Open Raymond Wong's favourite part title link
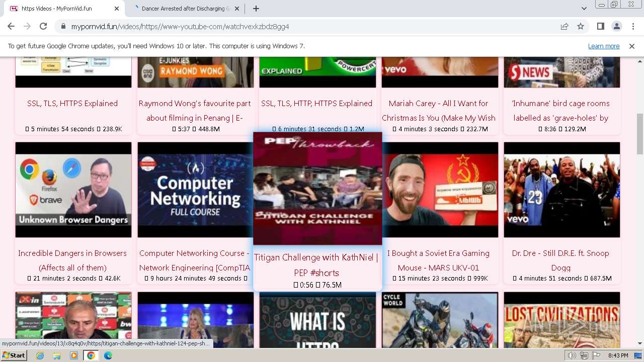644x362 pixels. [195, 111]
